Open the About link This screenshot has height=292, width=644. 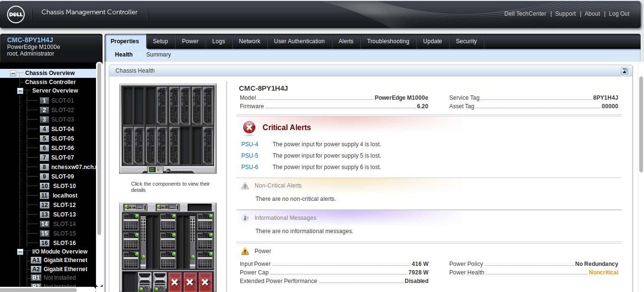click(592, 14)
